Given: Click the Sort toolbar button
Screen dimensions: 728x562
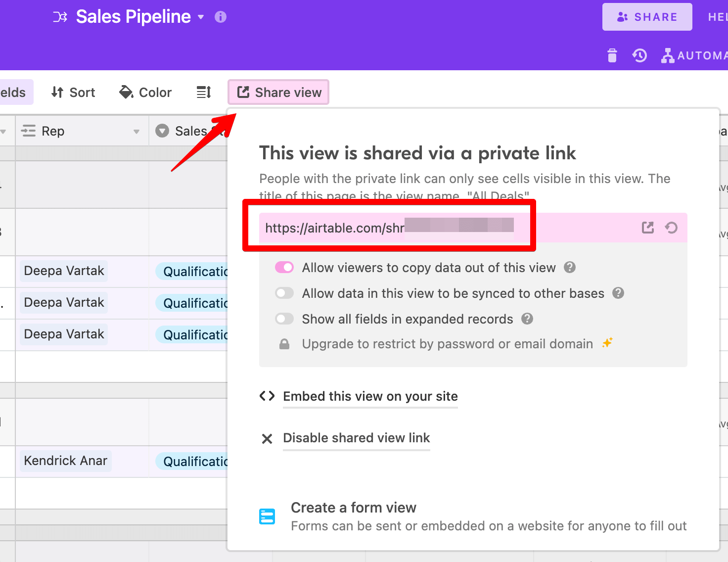Looking at the screenshot, I should 73,93.
